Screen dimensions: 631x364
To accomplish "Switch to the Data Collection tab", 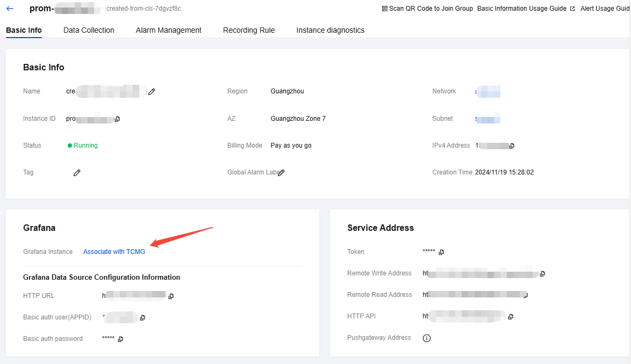I will (x=89, y=31).
